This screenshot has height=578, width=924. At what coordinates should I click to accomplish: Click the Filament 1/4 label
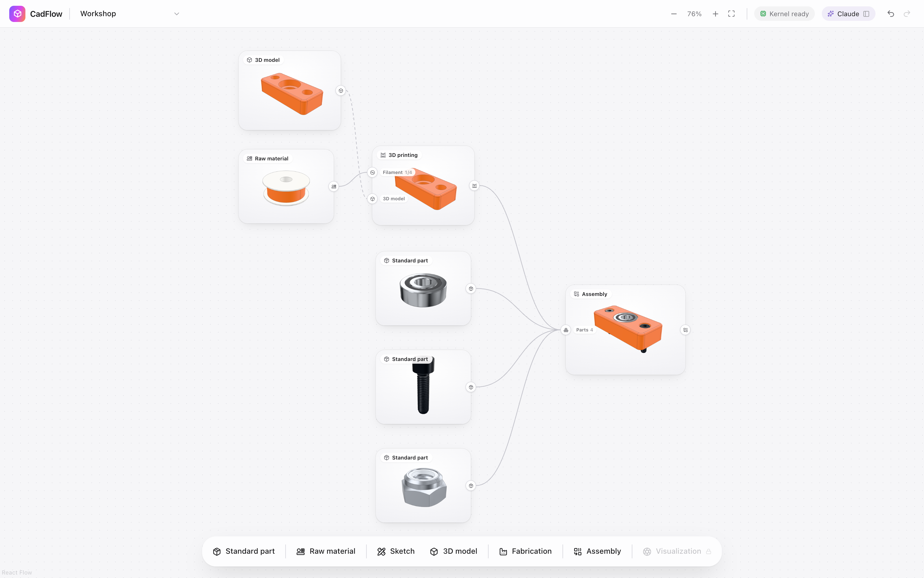click(x=397, y=173)
